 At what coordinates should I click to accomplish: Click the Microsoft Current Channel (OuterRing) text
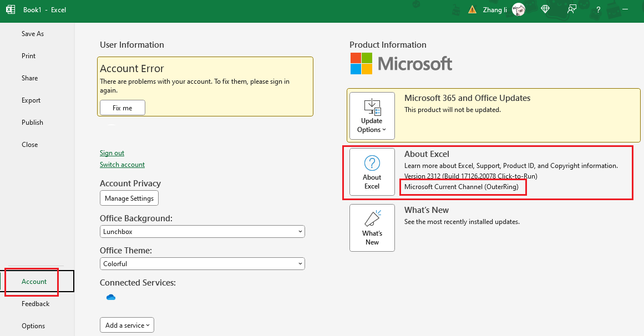pos(462,186)
